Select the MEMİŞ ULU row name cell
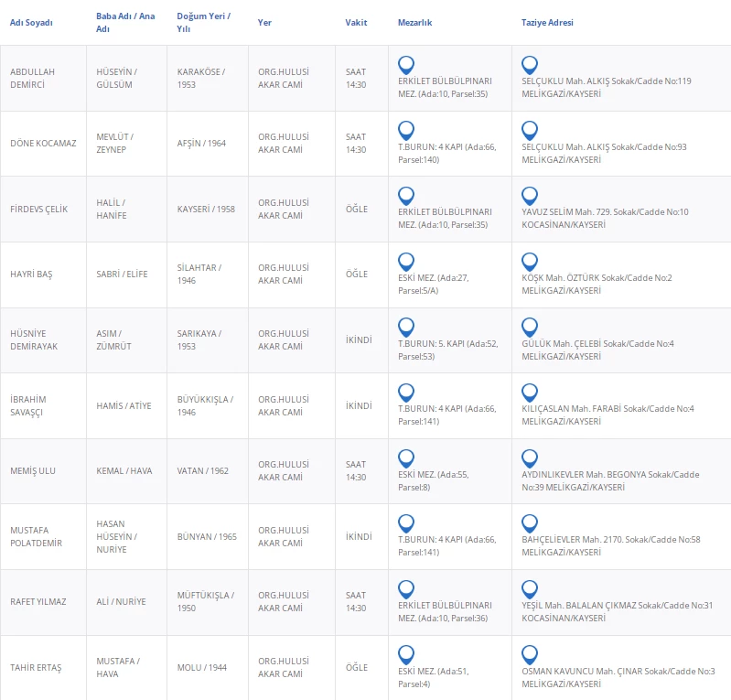 [33, 470]
